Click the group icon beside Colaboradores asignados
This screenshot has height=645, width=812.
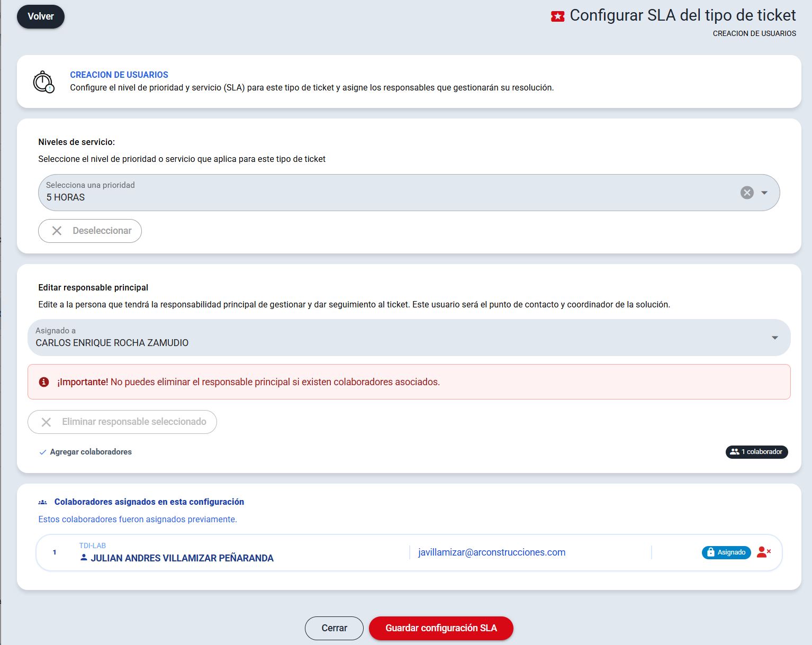click(43, 502)
